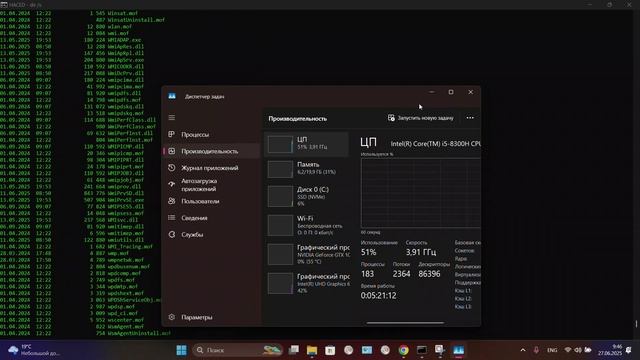Go to Автозагрузка приложений page

coord(211,184)
